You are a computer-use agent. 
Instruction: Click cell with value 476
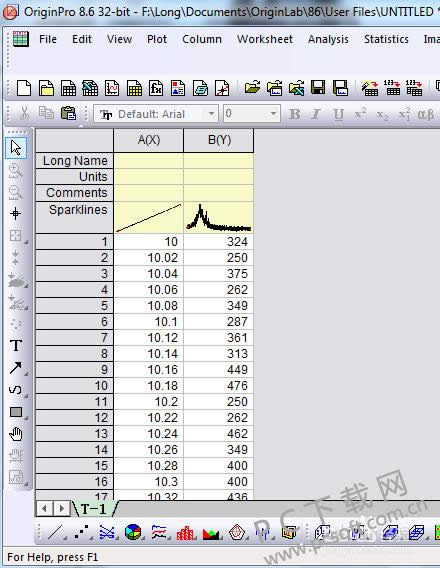pyautogui.click(x=219, y=385)
